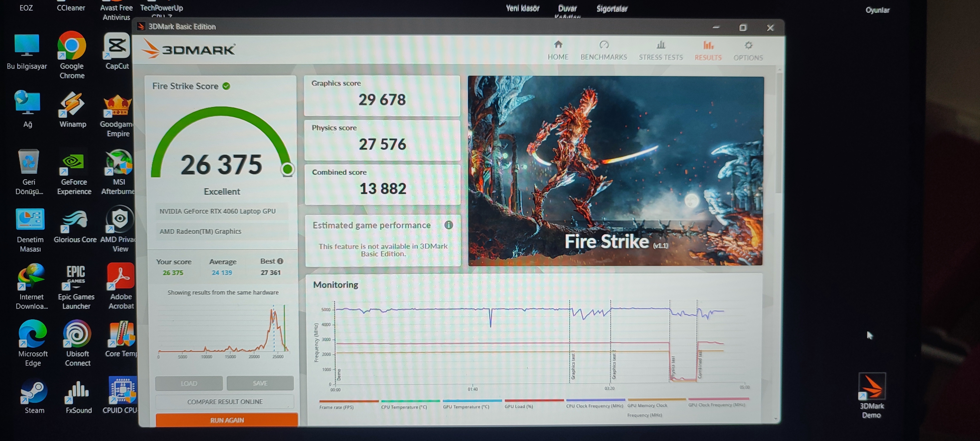Click the green Fire Strike validation checkmark

coord(226,86)
